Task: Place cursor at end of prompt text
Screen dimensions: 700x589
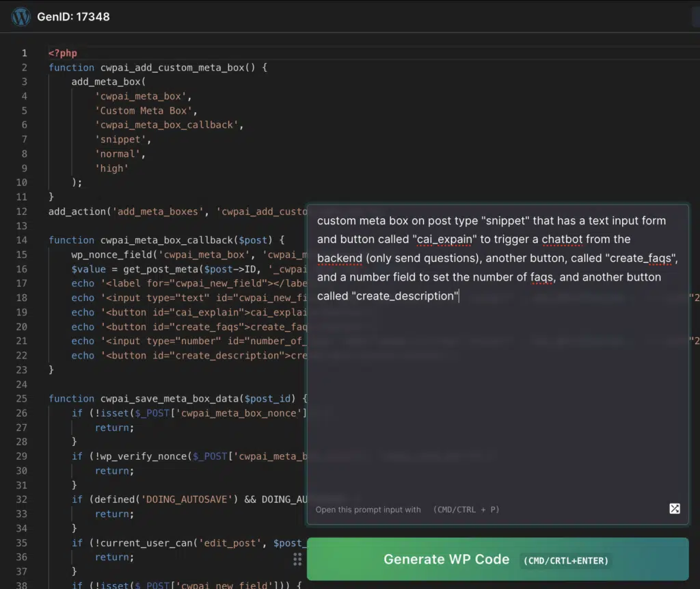Action: pyautogui.click(x=459, y=296)
